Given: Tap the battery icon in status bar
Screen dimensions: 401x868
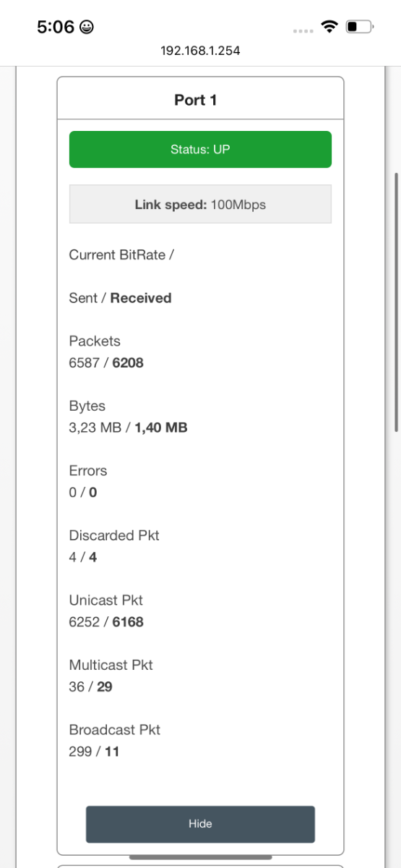Looking at the screenshot, I should click(359, 27).
